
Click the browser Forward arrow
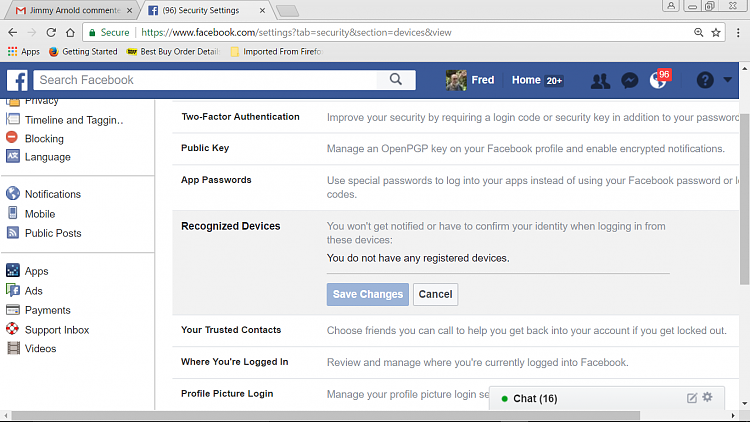[x=32, y=33]
